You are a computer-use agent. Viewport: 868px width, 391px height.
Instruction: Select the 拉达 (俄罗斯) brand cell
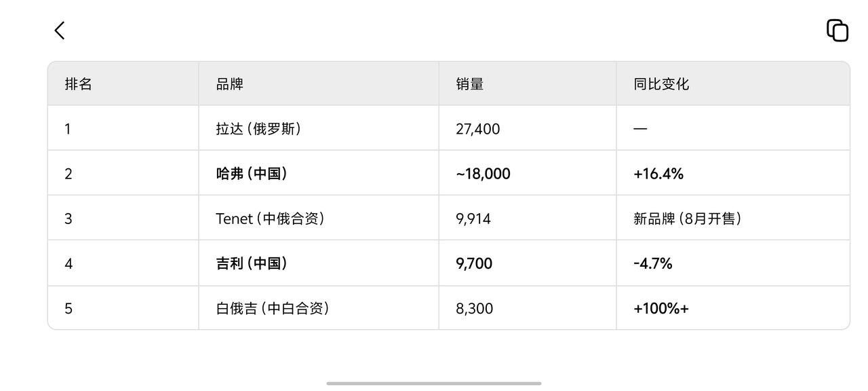(x=259, y=129)
